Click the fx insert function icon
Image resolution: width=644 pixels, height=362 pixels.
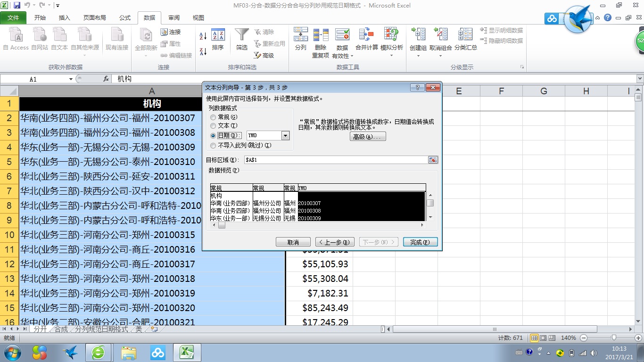(x=106, y=79)
